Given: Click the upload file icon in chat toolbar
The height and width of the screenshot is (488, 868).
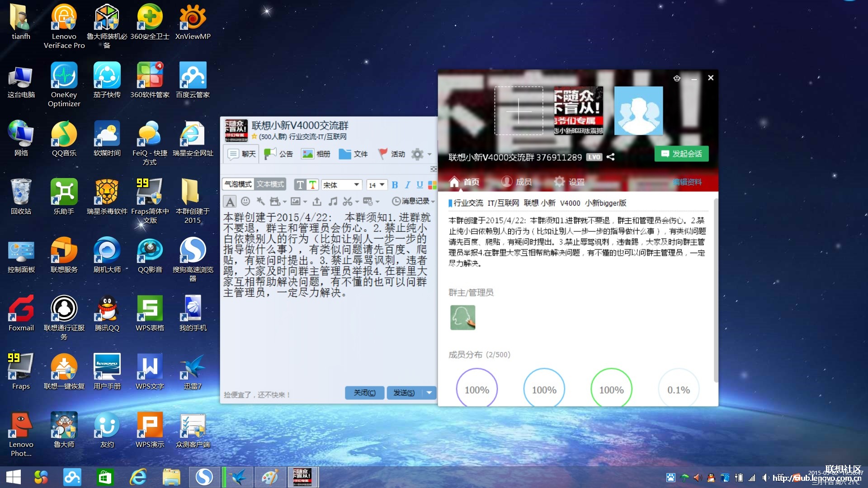Looking at the screenshot, I should tap(317, 201).
